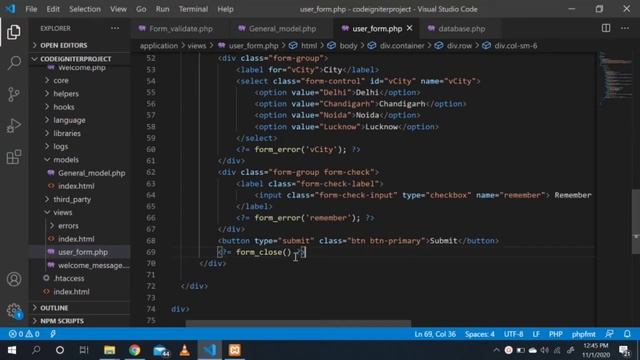Open the Search view in activity bar
This screenshot has height=360, width=640.
click(x=14, y=63)
